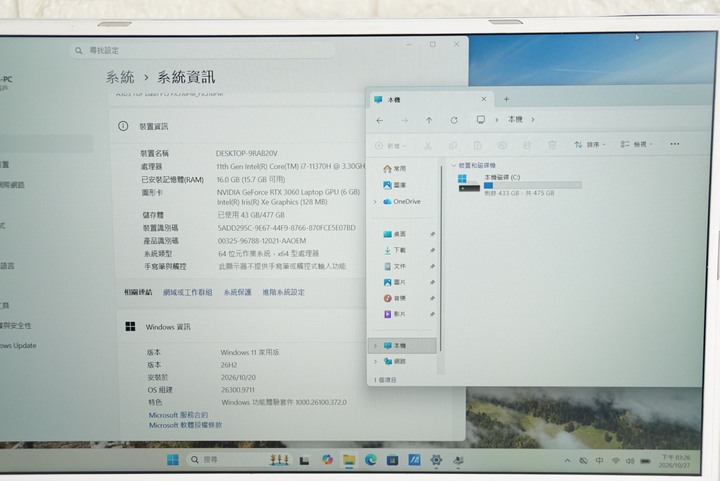
Task: Select Windows Update in Settings sidebar
Action: pos(17,346)
